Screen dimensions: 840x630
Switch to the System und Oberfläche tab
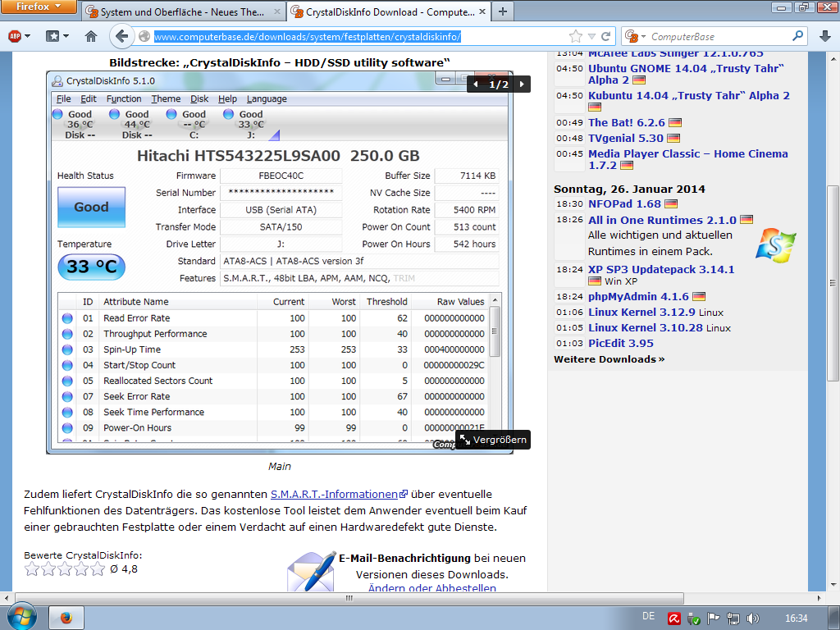(x=182, y=11)
